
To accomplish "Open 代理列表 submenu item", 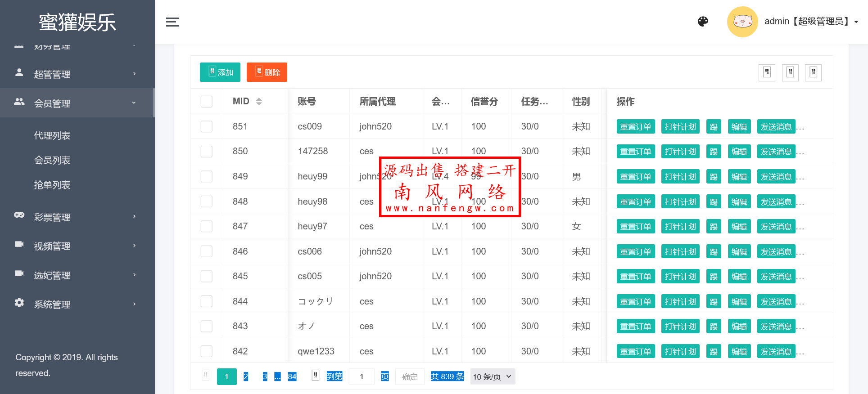I will point(52,135).
